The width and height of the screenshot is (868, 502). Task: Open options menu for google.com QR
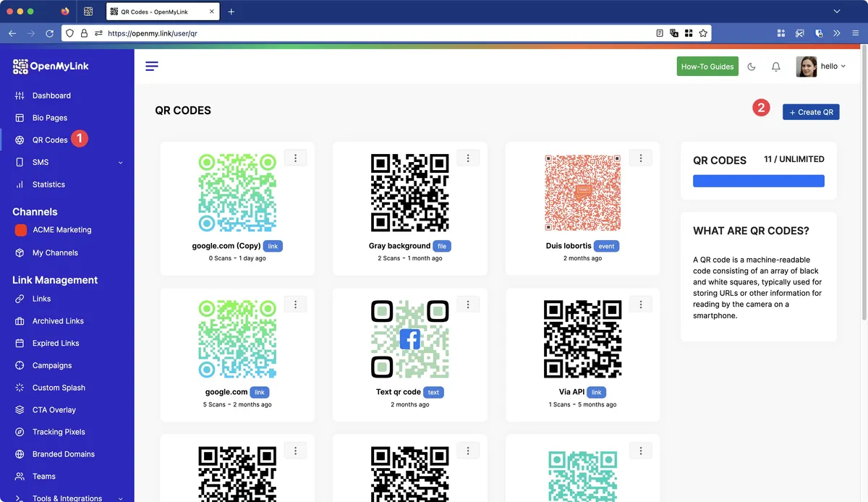point(295,304)
